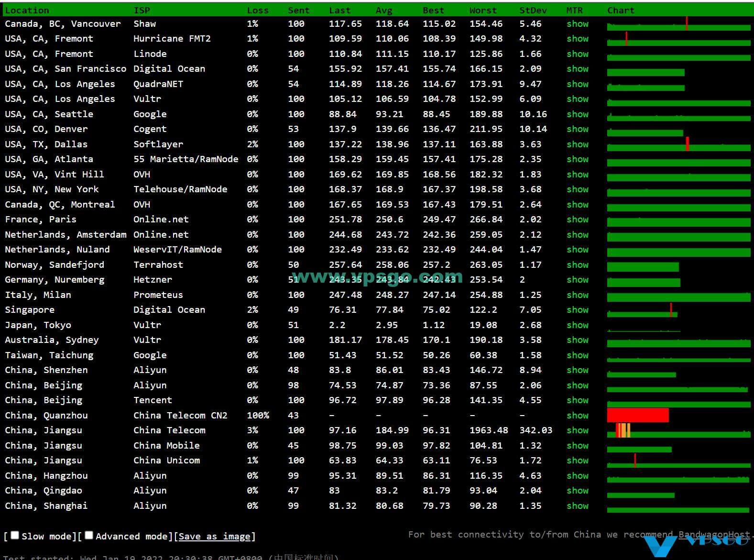
Task: Show MTR for Tokyo Vultr row
Action: click(x=578, y=325)
